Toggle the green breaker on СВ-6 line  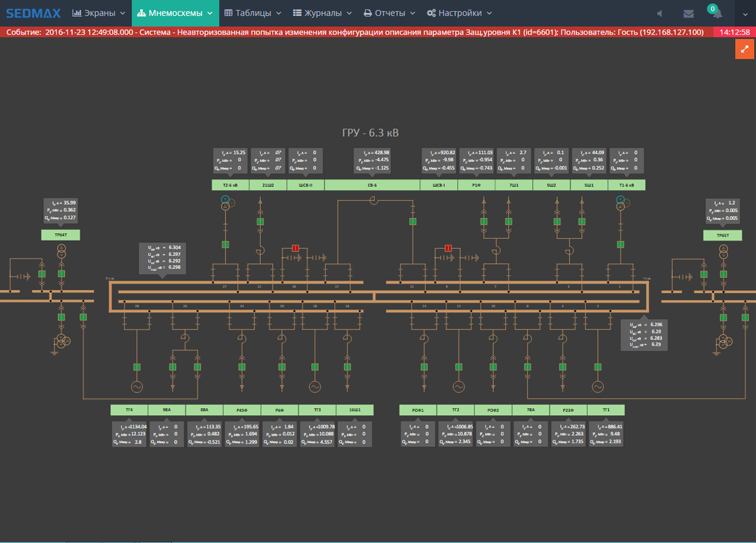pos(413,221)
